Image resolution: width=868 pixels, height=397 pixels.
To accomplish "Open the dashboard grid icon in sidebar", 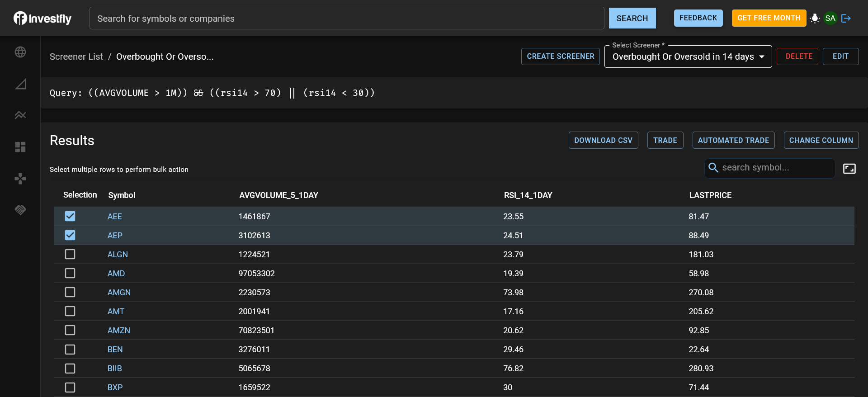I will [x=20, y=147].
